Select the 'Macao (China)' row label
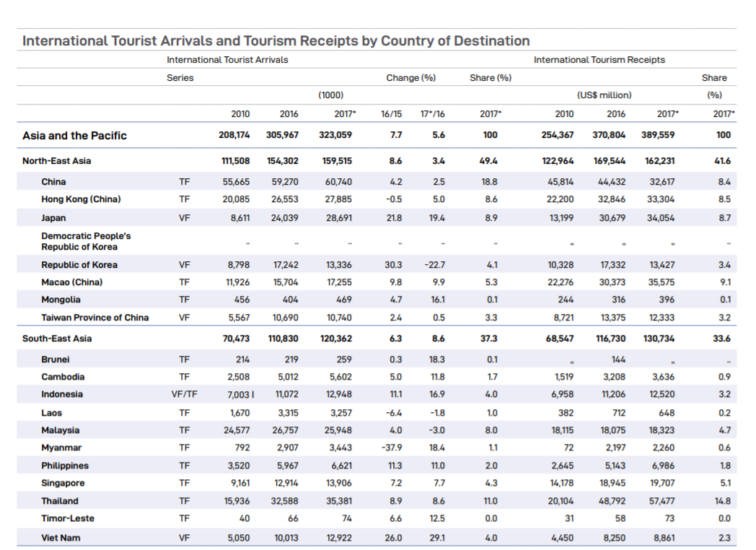The width and height of the screenshot is (756, 550). pyautogui.click(x=72, y=282)
